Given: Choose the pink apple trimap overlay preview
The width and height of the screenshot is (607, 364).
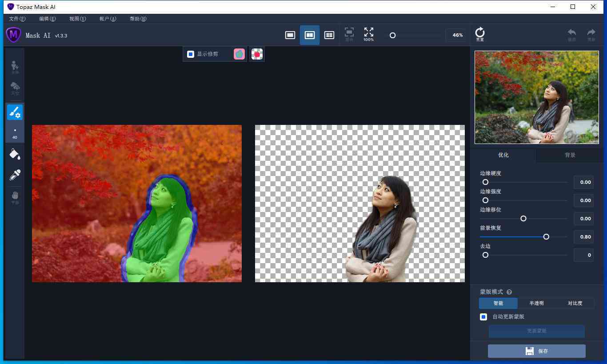Looking at the screenshot, I should [x=240, y=54].
